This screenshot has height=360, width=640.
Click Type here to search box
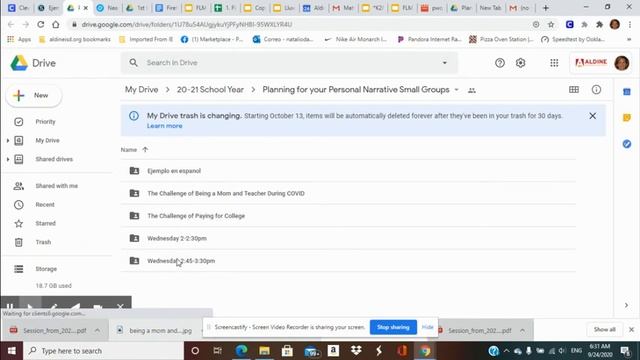point(104,351)
